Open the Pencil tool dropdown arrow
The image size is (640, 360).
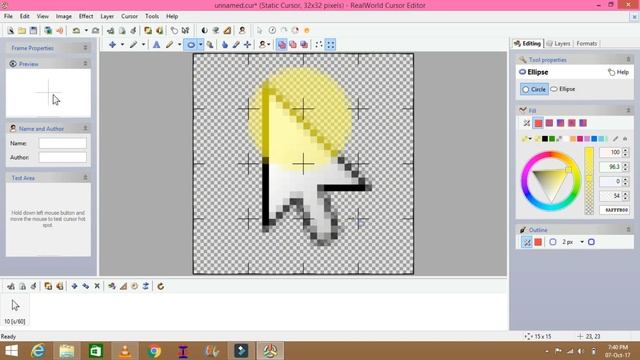179,45
